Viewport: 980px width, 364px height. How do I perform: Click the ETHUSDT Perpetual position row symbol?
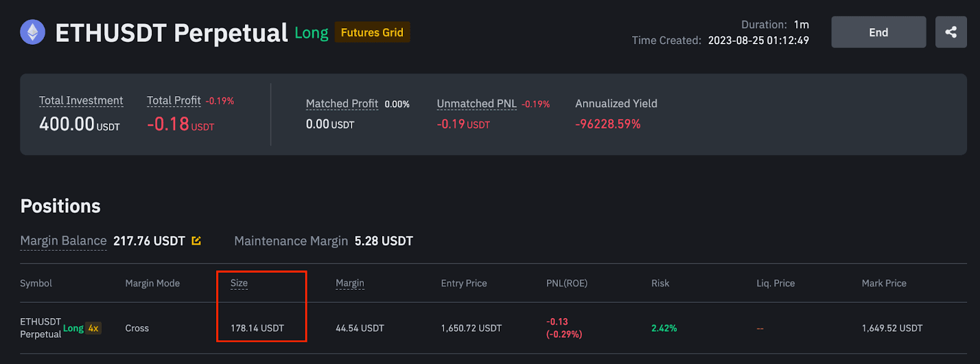(x=40, y=328)
